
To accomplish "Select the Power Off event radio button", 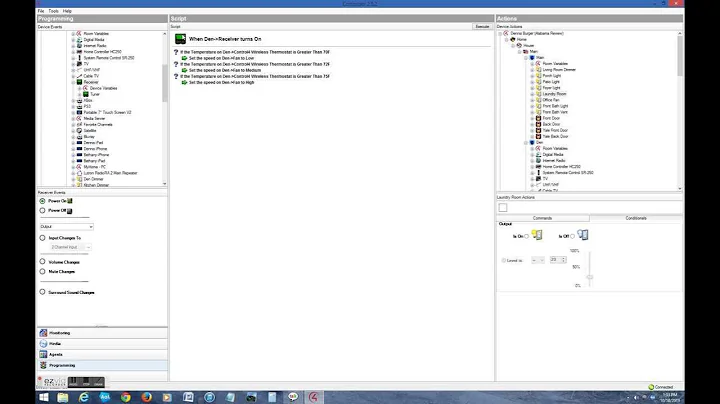I will (x=42, y=210).
